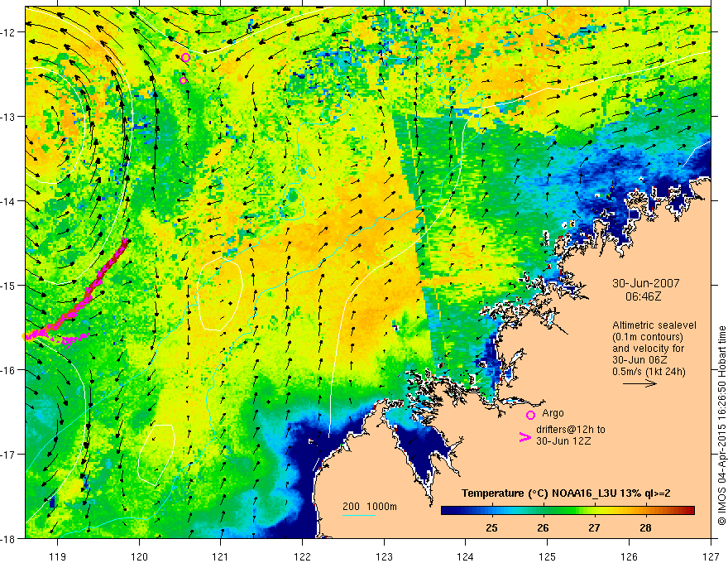This screenshot has height=563, width=728.
Task: Click latitude axis label "-14"
Action: pyautogui.click(x=8, y=201)
